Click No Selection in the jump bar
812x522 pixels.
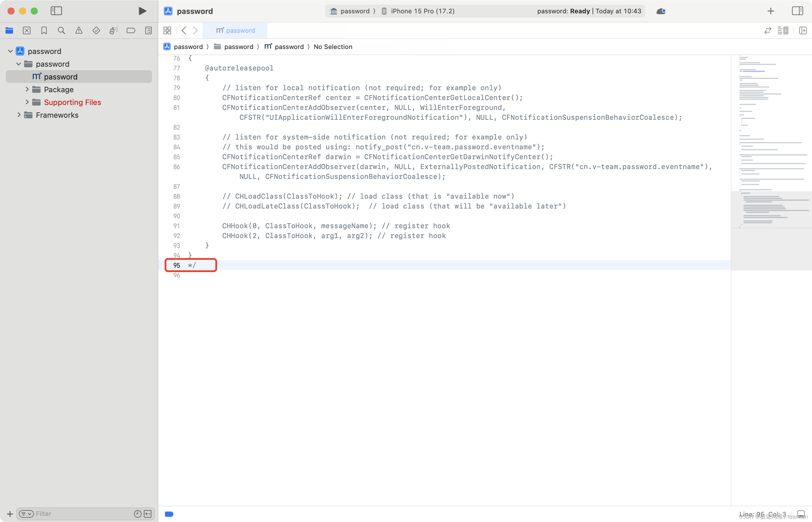point(333,47)
